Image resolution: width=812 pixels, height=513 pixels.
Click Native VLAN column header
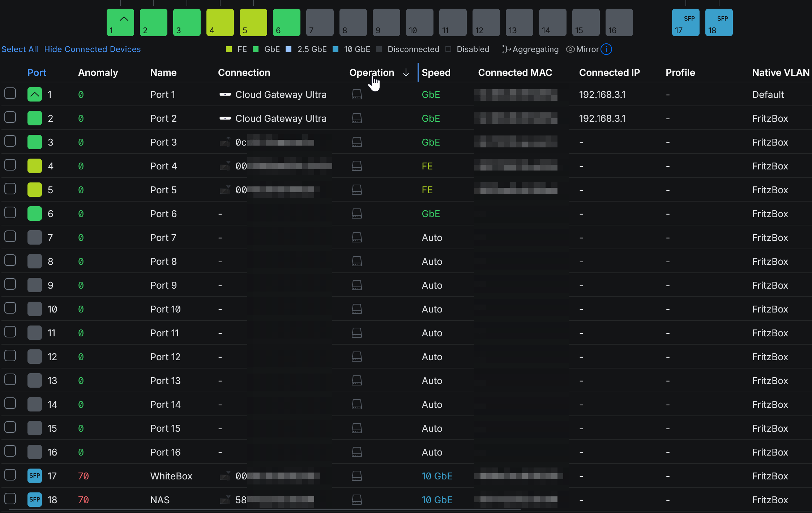(x=781, y=73)
